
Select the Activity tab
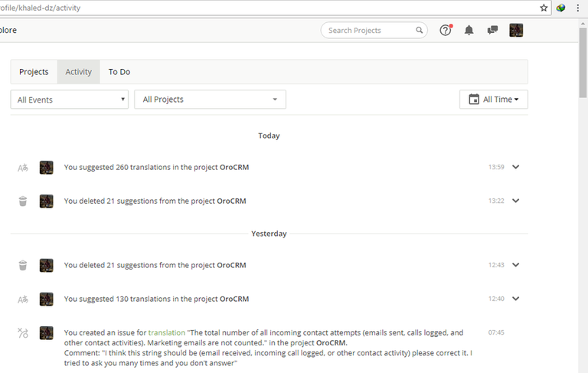click(78, 72)
